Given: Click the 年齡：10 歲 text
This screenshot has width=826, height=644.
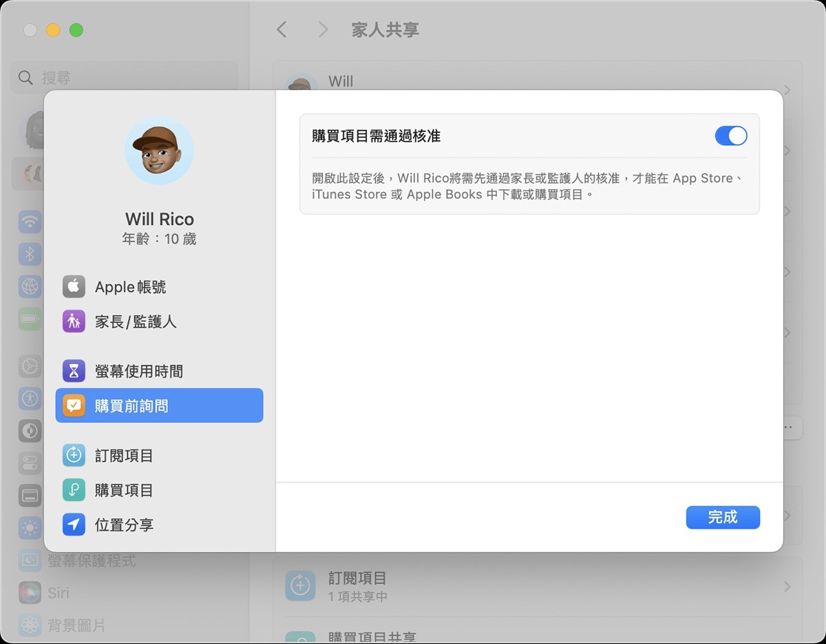Looking at the screenshot, I should tap(159, 239).
